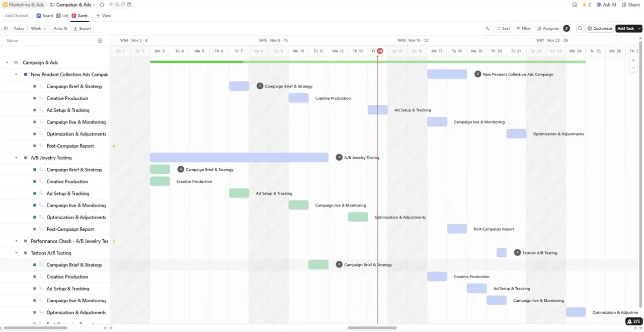The image size is (644, 332).
Task: Favorite the list with the star icon
Action: pyautogui.click(x=102, y=5)
